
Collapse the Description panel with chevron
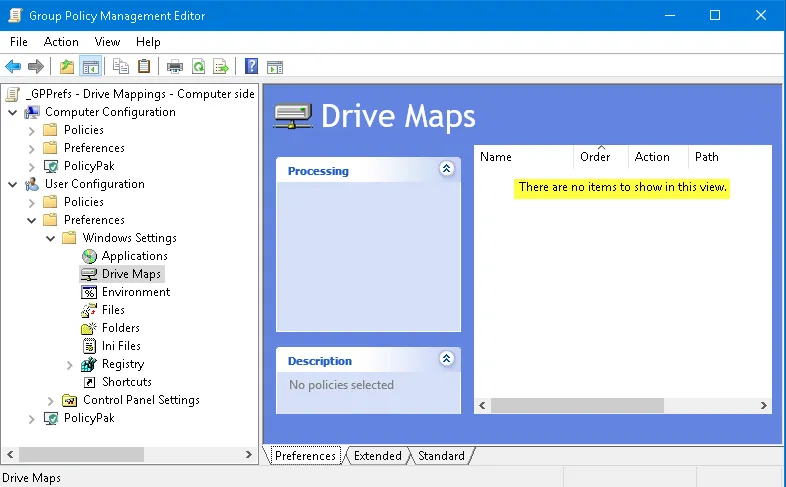446,359
